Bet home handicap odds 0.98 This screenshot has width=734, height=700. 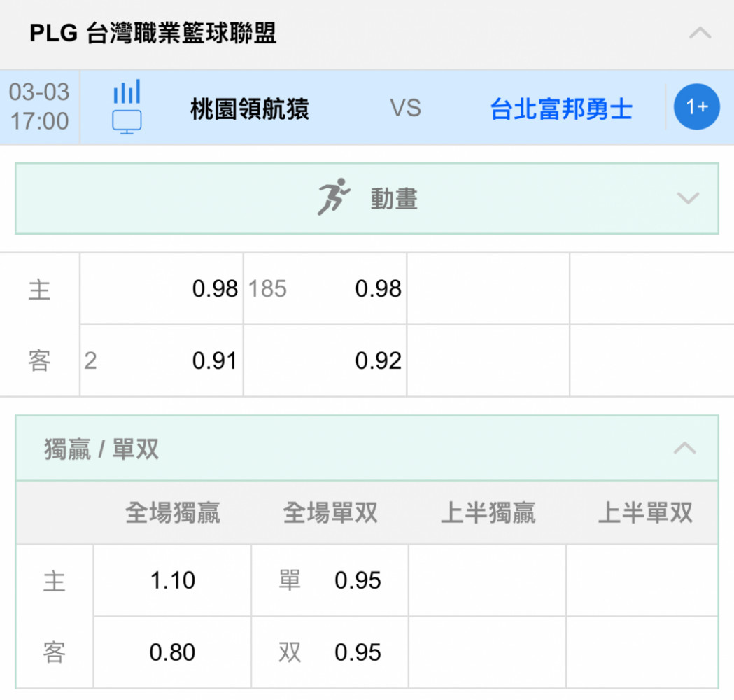[162, 289]
